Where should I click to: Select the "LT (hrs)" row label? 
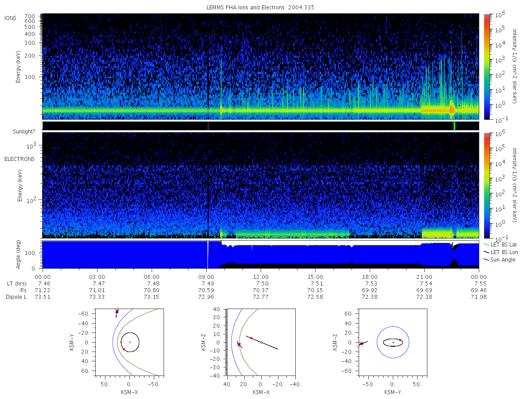tap(16, 283)
